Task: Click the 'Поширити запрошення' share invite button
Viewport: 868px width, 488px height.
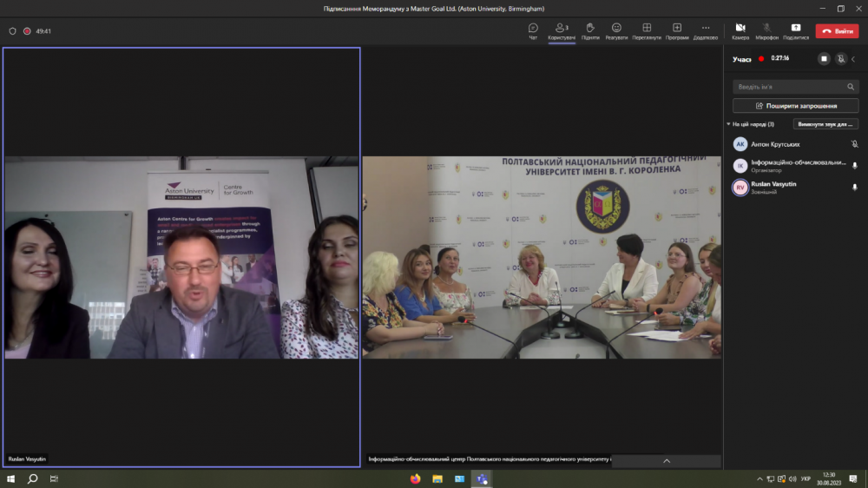Action: (796, 106)
